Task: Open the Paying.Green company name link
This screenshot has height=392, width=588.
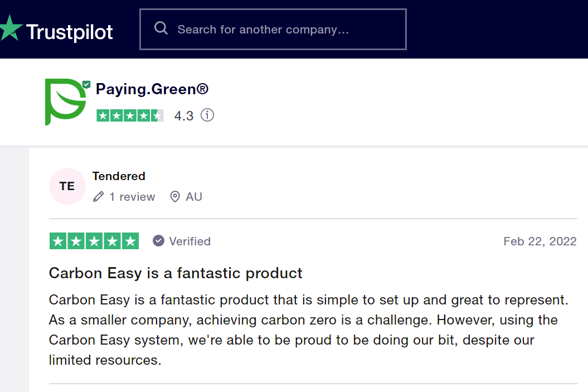Action: click(152, 89)
